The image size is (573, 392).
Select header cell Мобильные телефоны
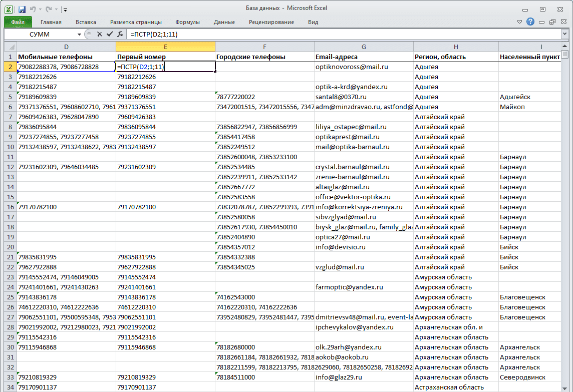pos(66,57)
